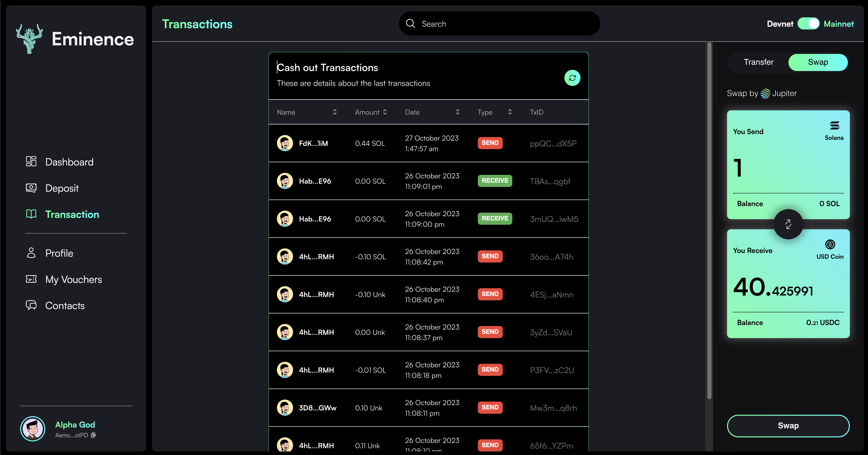The image size is (868, 455).
Task: Switch to the Transfer mode
Action: tap(758, 62)
